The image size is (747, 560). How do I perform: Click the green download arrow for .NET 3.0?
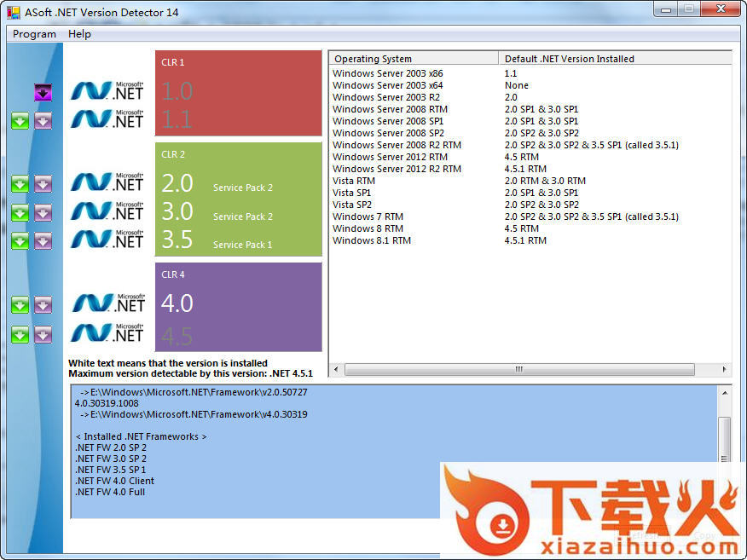20,213
